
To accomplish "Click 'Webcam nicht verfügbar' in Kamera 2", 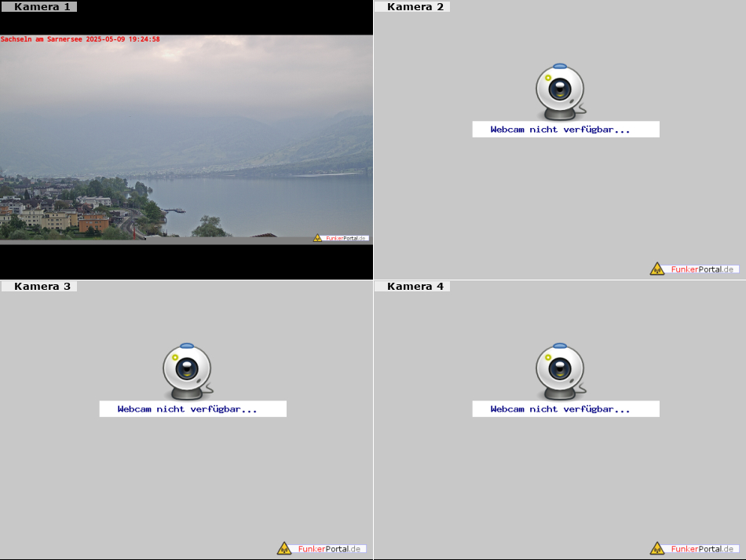I will pos(565,130).
